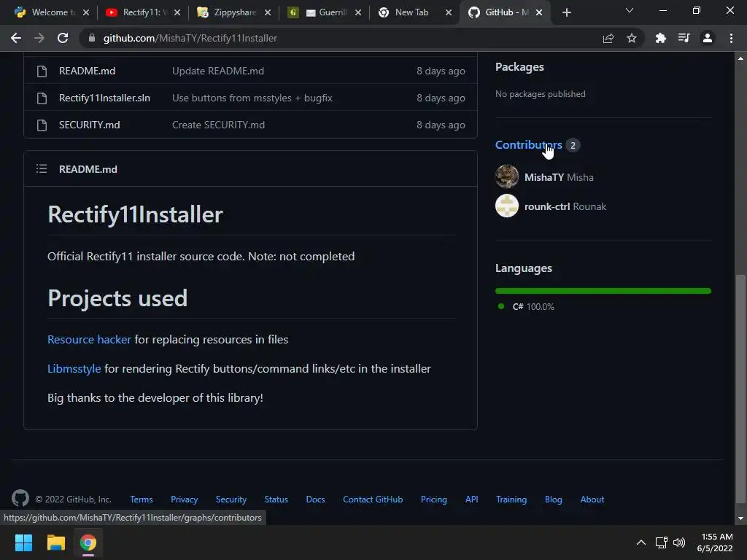Open the README table of contents list icon
The height and width of the screenshot is (560, 747).
point(42,168)
